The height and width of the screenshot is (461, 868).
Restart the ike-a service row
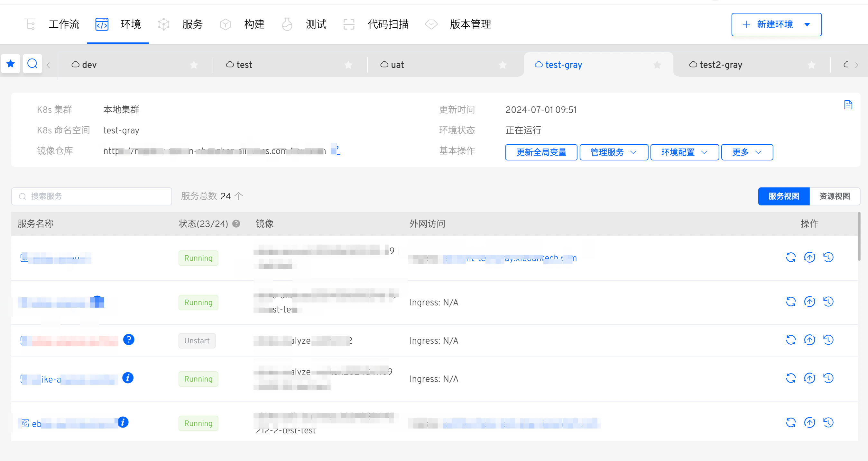click(x=790, y=378)
